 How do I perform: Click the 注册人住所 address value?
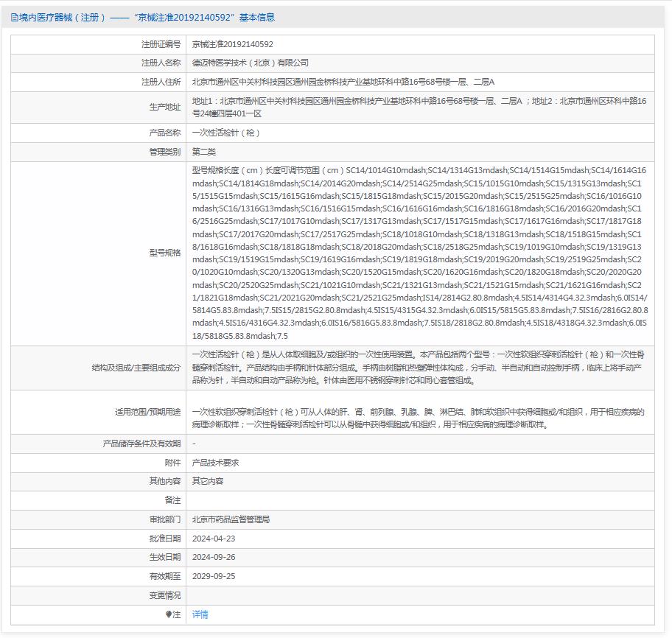click(x=343, y=82)
